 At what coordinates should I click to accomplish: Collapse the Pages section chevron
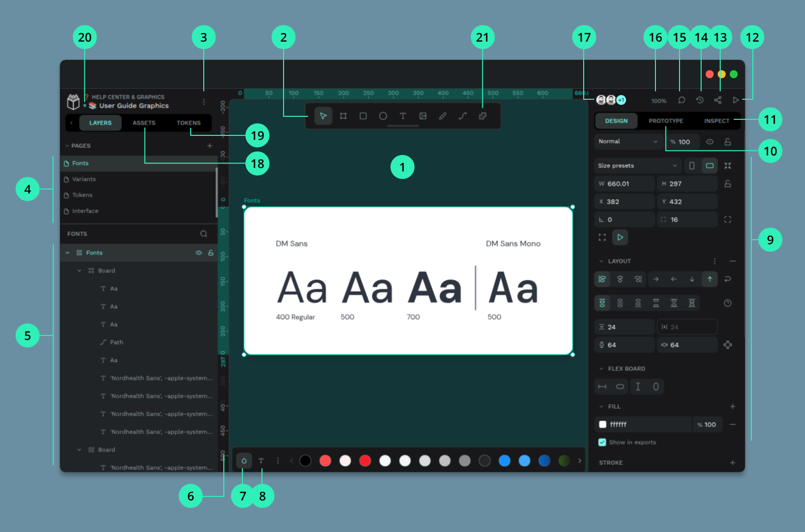coord(67,146)
